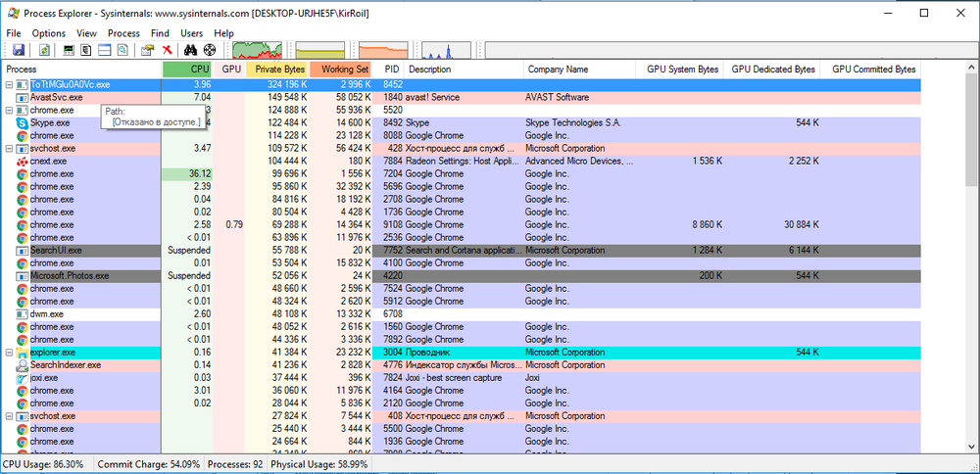Click the dwm.exe process icon

click(x=22, y=314)
